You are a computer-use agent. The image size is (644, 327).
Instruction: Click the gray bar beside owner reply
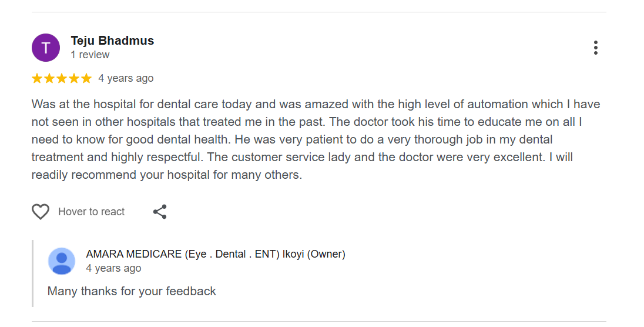pos(33,273)
